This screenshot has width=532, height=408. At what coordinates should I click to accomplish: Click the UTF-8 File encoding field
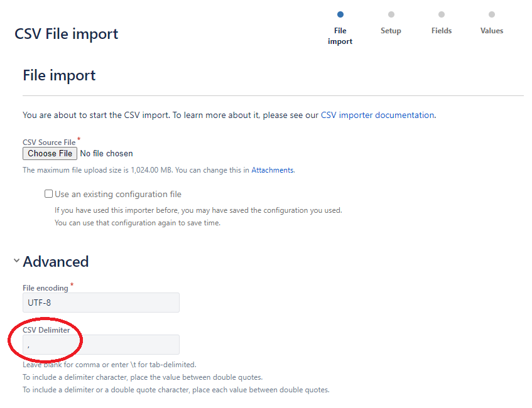[x=100, y=302]
